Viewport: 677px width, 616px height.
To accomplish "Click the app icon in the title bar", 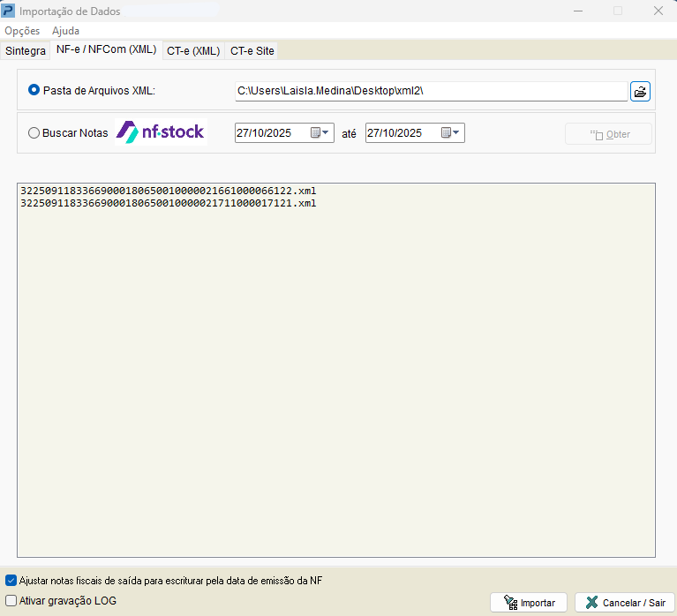I will pos(8,11).
